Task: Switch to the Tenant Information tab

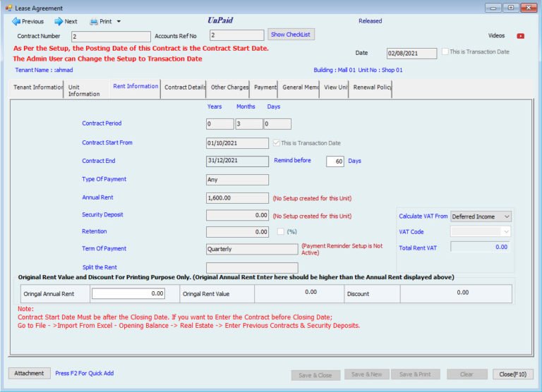Action: pos(37,87)
